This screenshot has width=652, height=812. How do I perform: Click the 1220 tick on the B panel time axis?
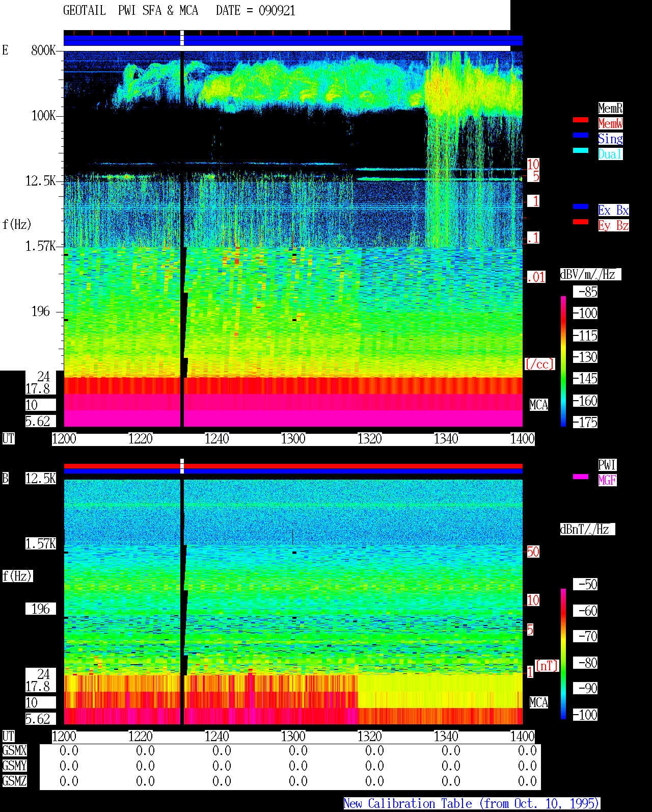click(141, 737)
